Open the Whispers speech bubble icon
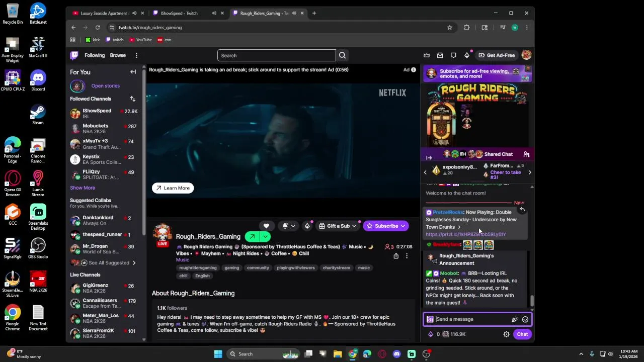The height and width of the screenshot is (362, 644). 453,55
